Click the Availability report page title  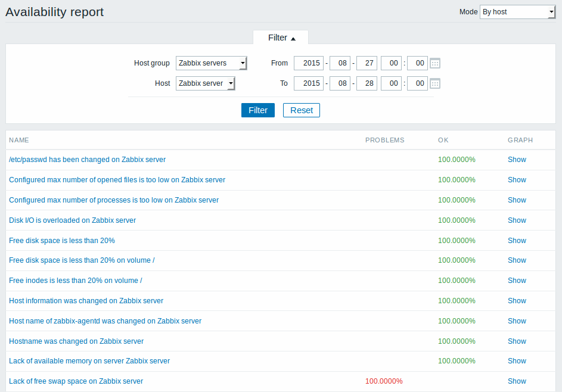pos(54,12)
